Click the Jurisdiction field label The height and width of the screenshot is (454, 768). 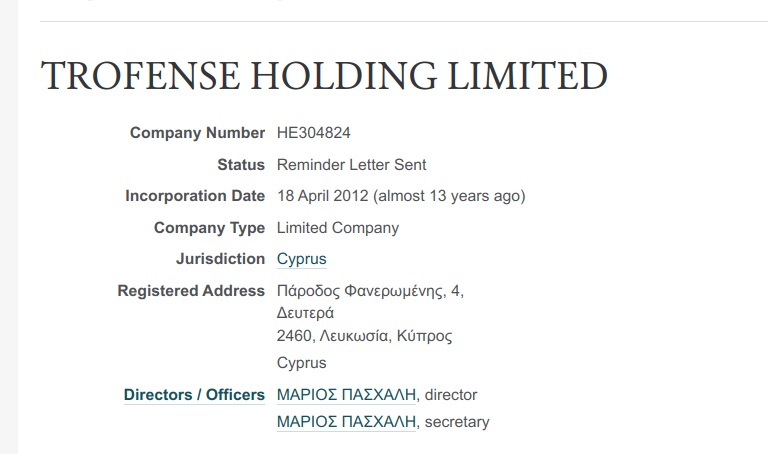click(220, 260)
